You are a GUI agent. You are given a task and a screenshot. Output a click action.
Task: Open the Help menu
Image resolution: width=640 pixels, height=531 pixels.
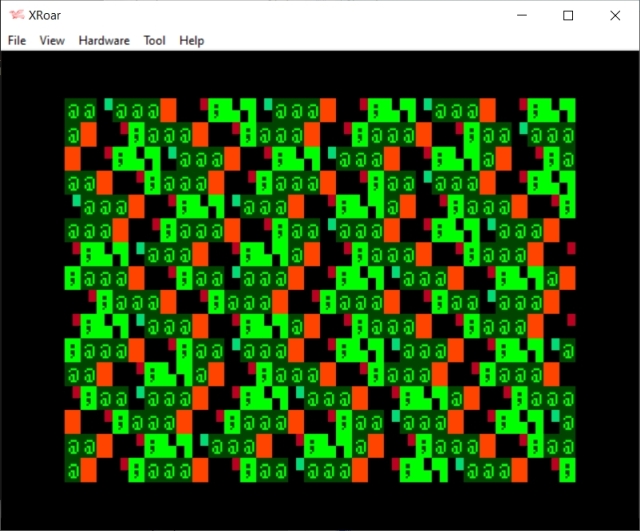click(191, 40)
